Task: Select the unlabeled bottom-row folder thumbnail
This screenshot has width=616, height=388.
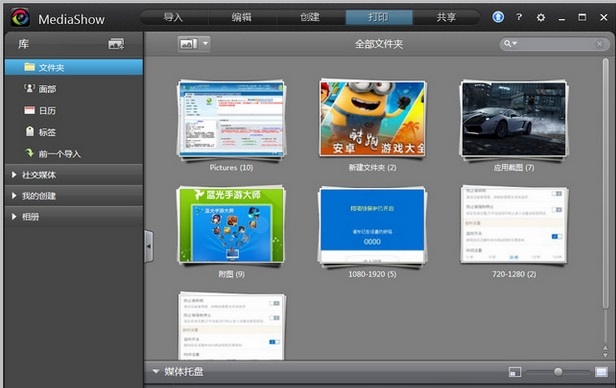Action: [x=232, y=326]
